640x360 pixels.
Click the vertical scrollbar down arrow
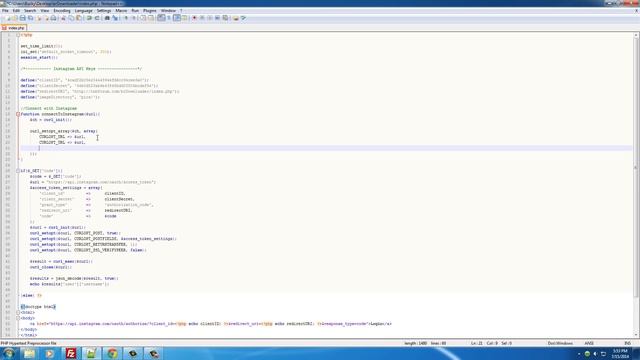pos(636,335)
